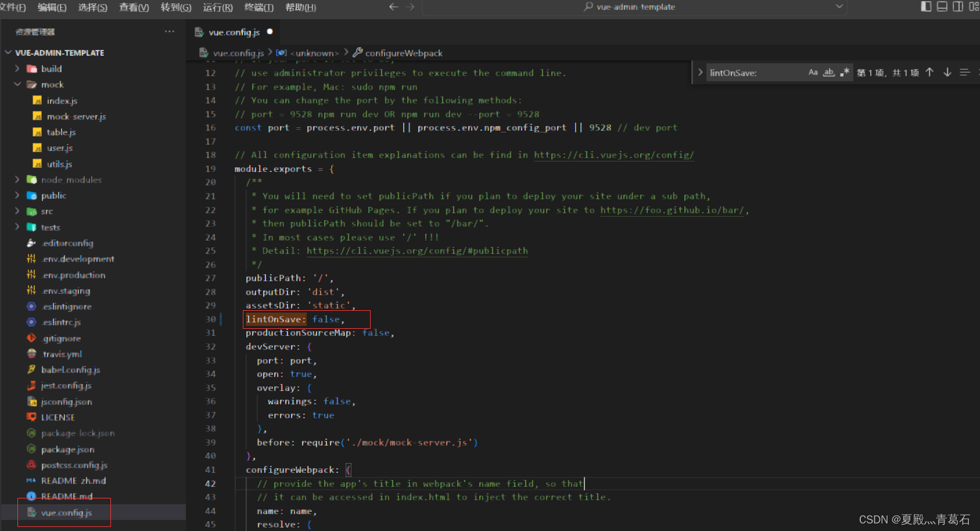
Task: Open README-zh.md file
Action: [73, 480]
